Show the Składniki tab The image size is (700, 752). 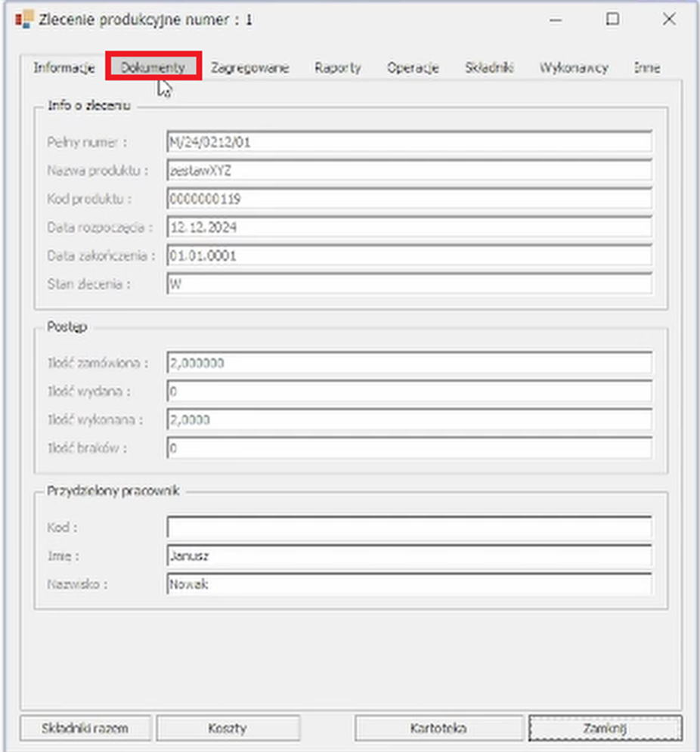pos(489,68)
